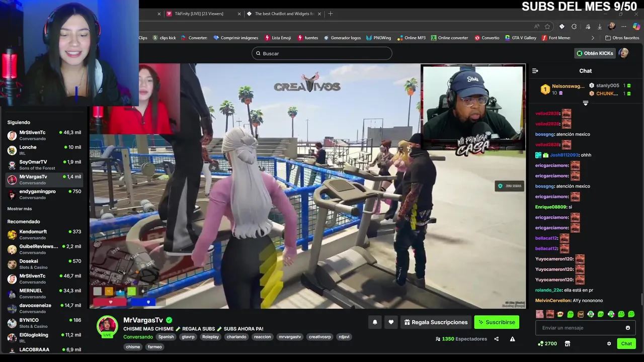Open GTA V Gallery bookmark
This screenshot has width=644, height=362.
(x=520, y=38)
